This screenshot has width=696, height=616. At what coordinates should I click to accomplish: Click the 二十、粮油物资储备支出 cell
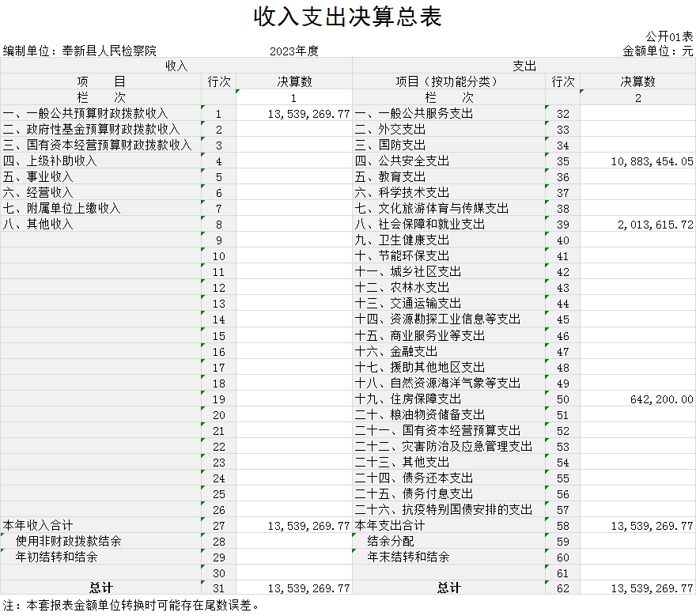[448, 414]
